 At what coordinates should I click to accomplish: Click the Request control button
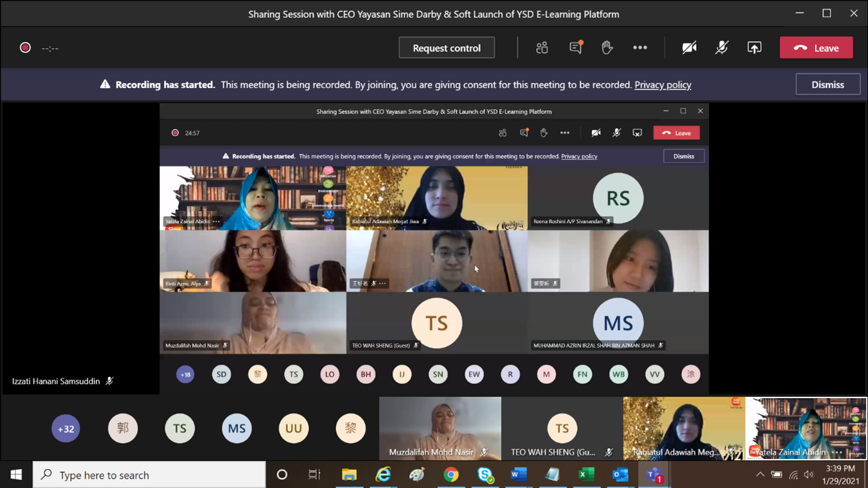click(446, 48)
